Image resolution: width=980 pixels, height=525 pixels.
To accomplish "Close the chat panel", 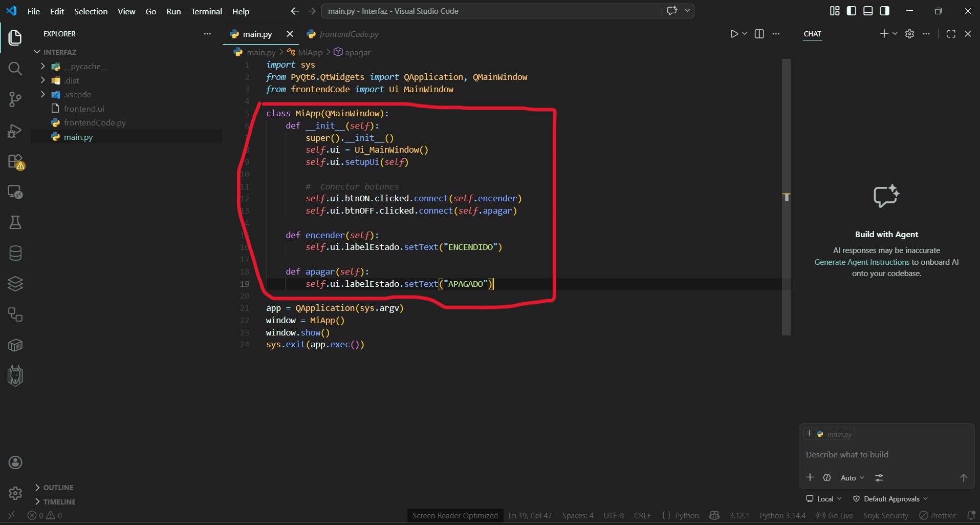I will point(968,34).
